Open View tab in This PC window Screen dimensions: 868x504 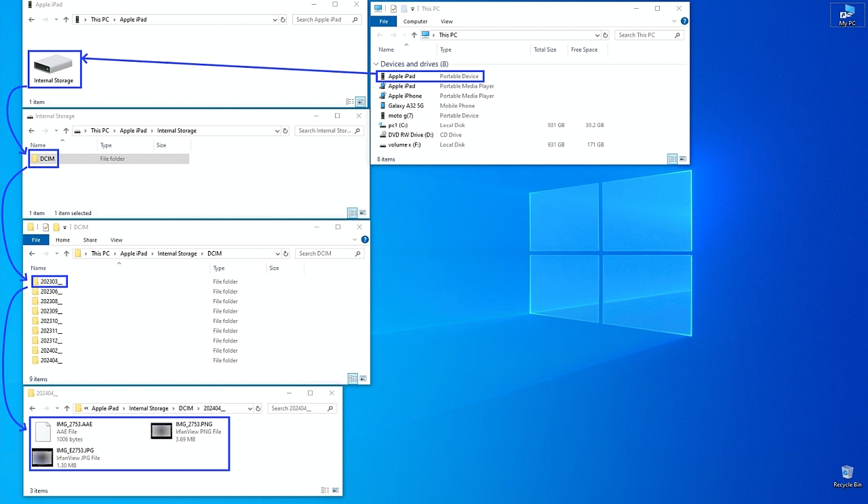click(447, 22)
